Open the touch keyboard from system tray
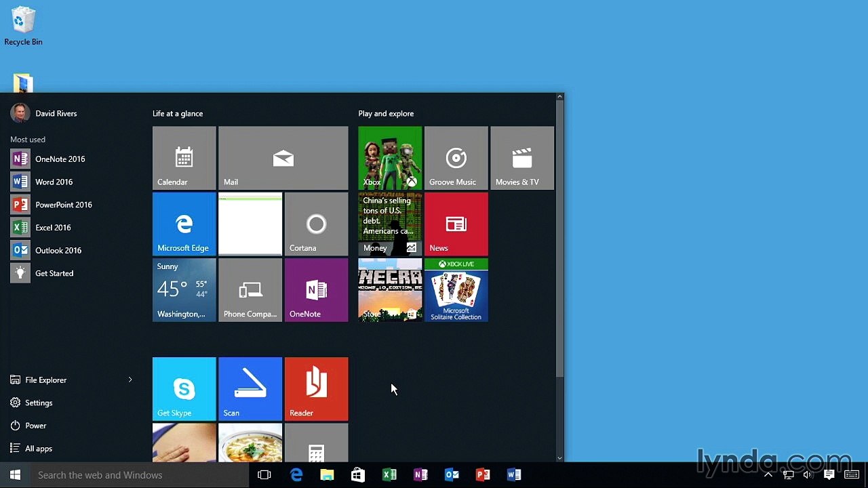Image resolution: width=868 pixels, height=488 pixels. (x=852, y=475)
